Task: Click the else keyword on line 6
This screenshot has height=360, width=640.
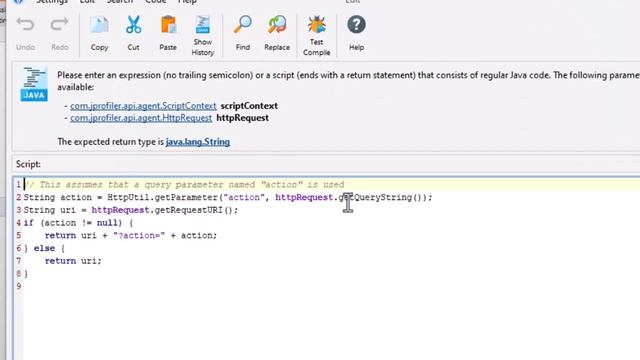Action: pyautogui.click(x=44, y=248)
